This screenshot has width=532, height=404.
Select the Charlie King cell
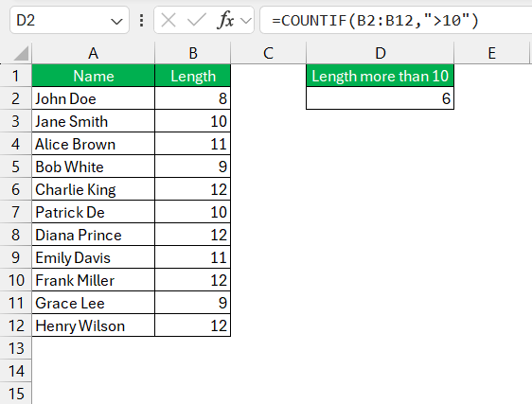(x=94, y=189)
